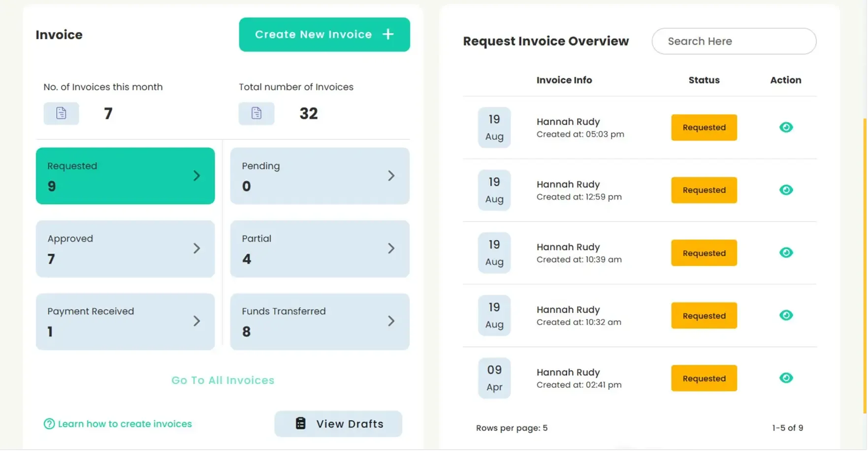Click inside the Search Here field
This screenshot has height=452, width=868.
733,41
